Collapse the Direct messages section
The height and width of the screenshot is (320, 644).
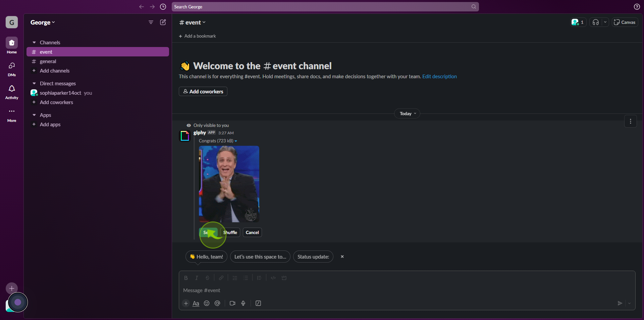tap(34, 83)
